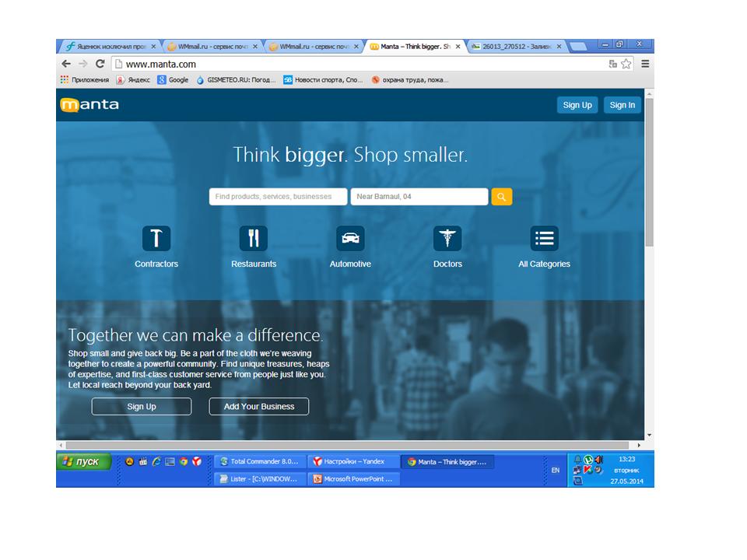This screenshot has height=560, width=747.
Task: Click the Contractors hammer icon
Action: [x=156, y=238]
